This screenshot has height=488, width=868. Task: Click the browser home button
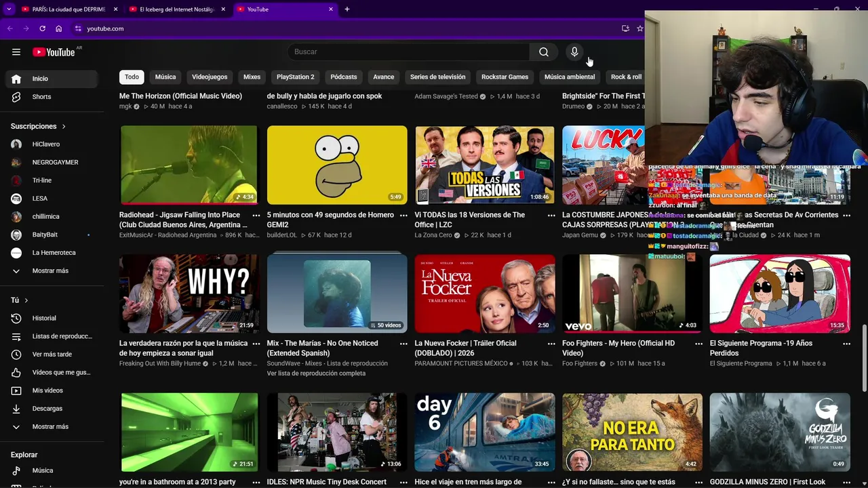pos(59,28)
